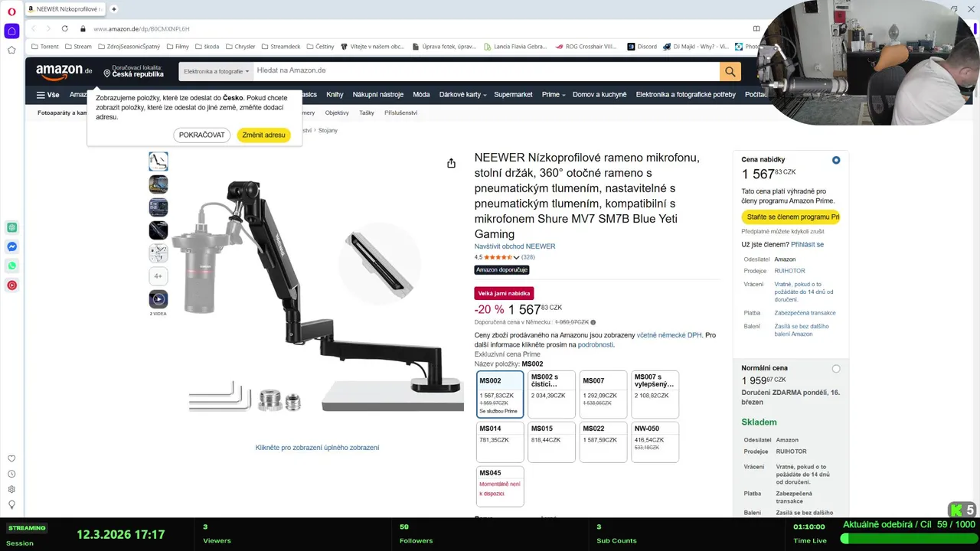Choose the MS014 variant tile

500,442
